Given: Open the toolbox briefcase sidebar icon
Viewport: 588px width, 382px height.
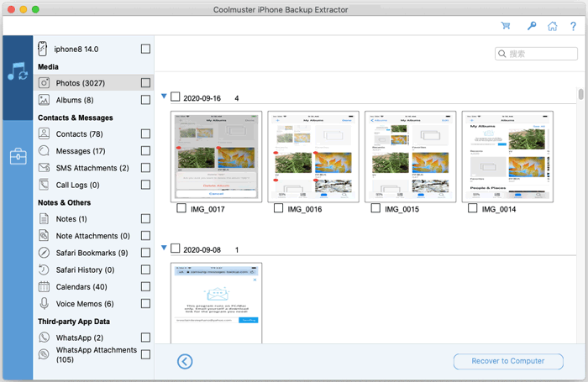Looking at the screenshot, I should pyautogui.click(x=18, y=156).
